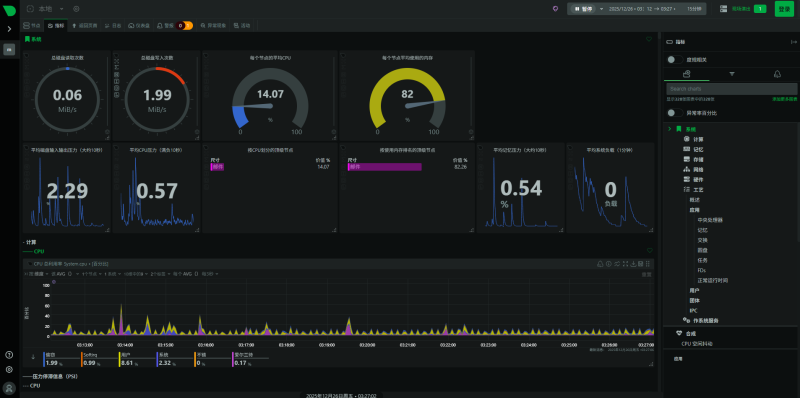
Task: Open alert bell icon on CPU chart toolbar
Action: pos(601,264)
